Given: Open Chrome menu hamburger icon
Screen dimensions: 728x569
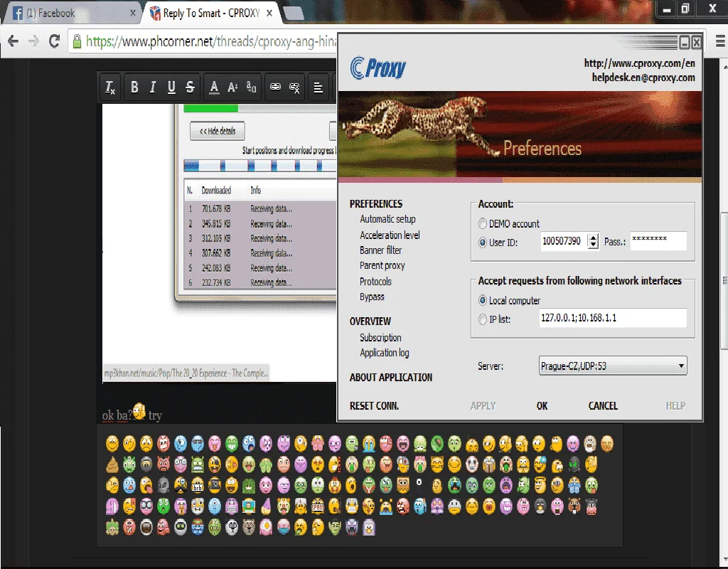Looking at the screenshot, I should click(720, 42).
